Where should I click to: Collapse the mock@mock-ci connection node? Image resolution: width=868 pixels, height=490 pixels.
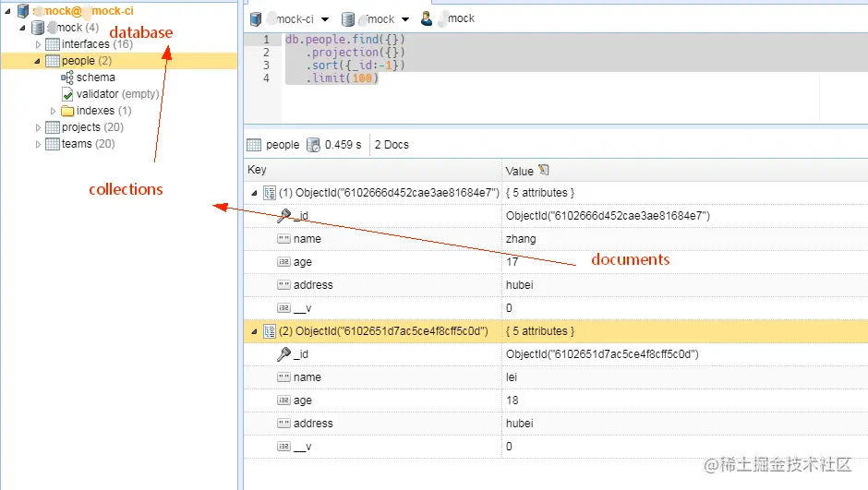(x=7, y=10)
